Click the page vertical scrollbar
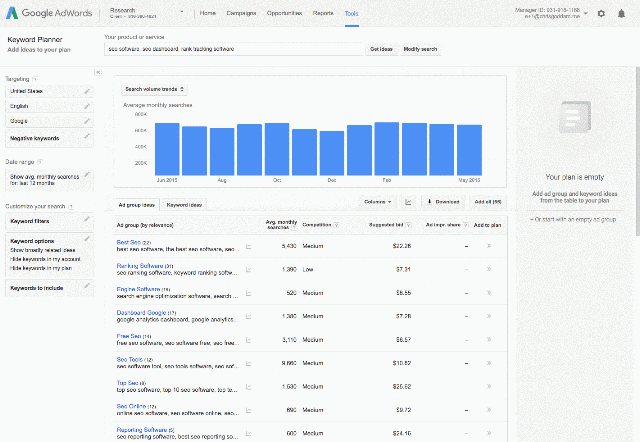640x442 pixels. coord(638,151)
